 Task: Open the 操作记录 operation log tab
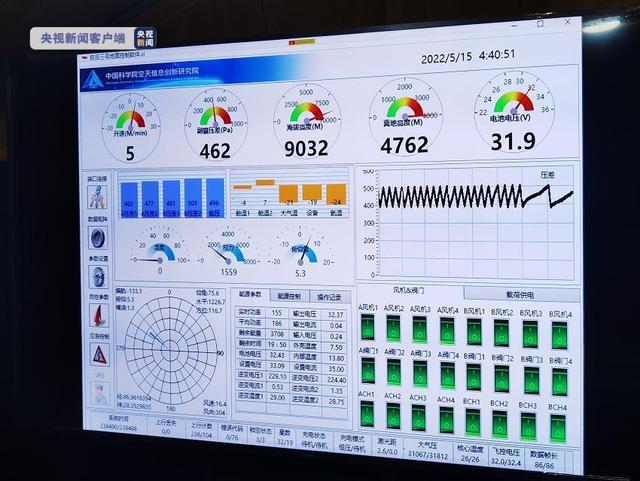329,297
